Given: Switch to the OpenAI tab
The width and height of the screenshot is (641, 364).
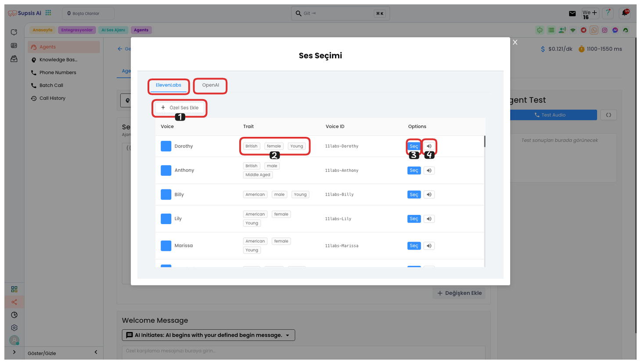Looking at the screenshot, I should tap(210, 85).
